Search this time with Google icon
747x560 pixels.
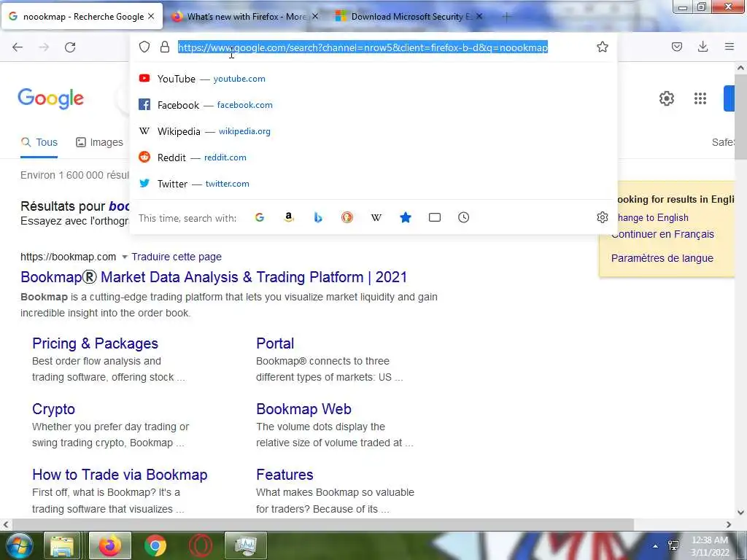pos(260,217)
